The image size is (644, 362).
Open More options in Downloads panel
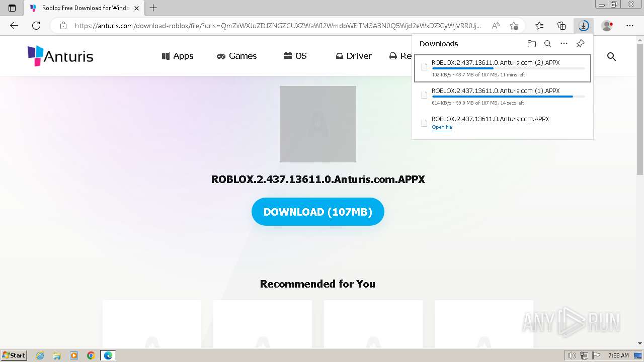pyautogui.click(x=564, y=44)
